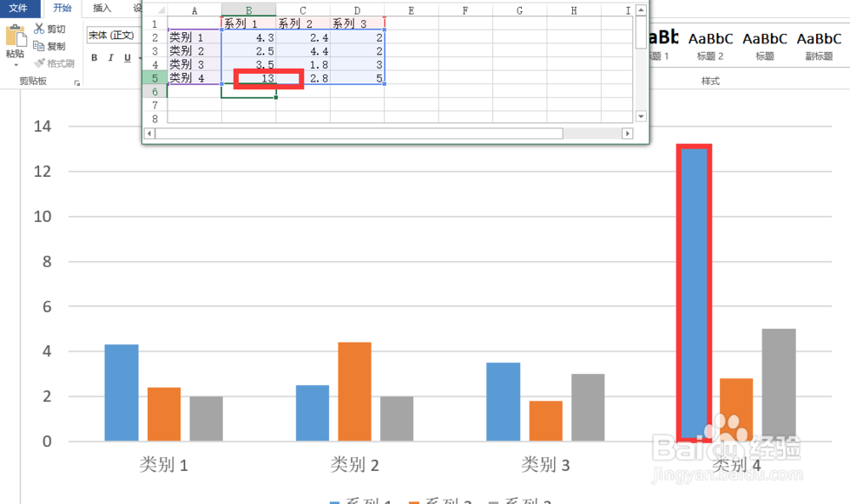The height and width of the screenshot is (504, 850).
Task: Select the gray bar for 类别 3
Action: [587, 407]
